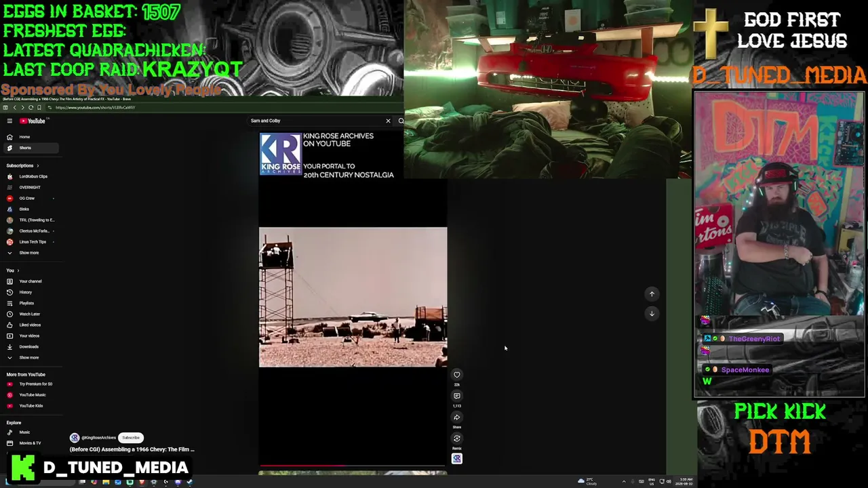The height and width of the screenshot is (488, 868).
Task: Expand the You section header
Action: [13, 270]
